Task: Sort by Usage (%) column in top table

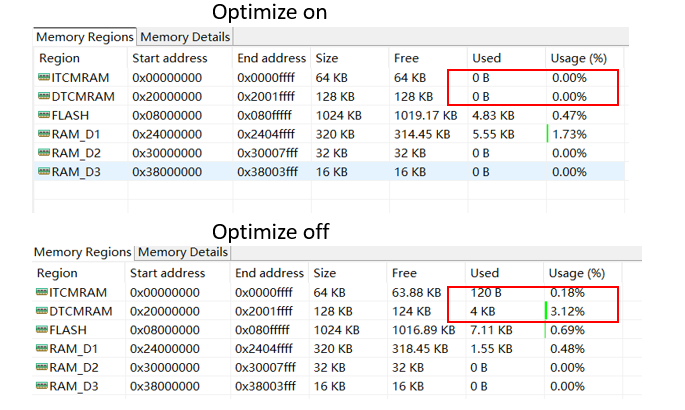Action: coord(575,58)
